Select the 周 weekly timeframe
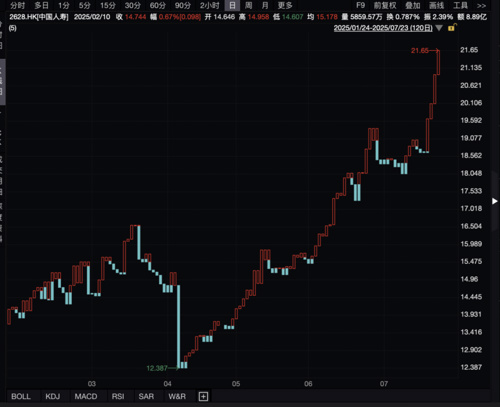 tap(248, 5)
